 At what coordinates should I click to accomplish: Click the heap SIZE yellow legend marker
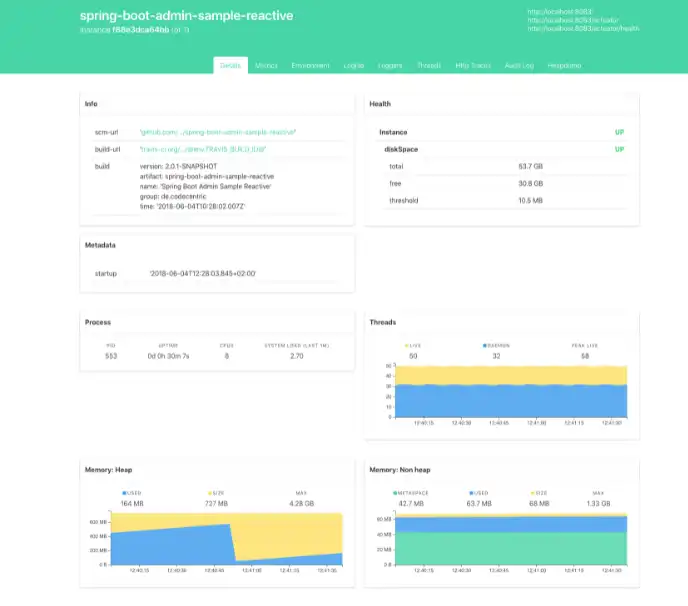tap(210, 493)
